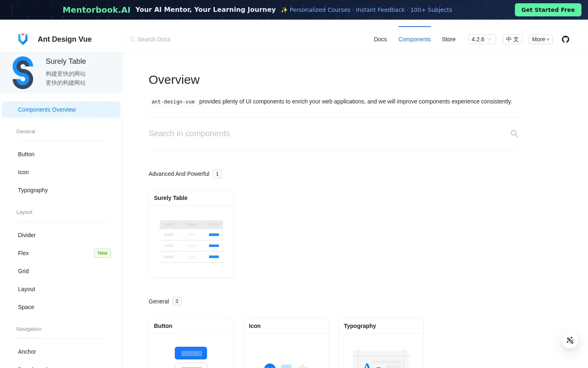Click the Ant Design Vue title text
The height and width of the screenshot is (368, 588).
pos(65,39)
